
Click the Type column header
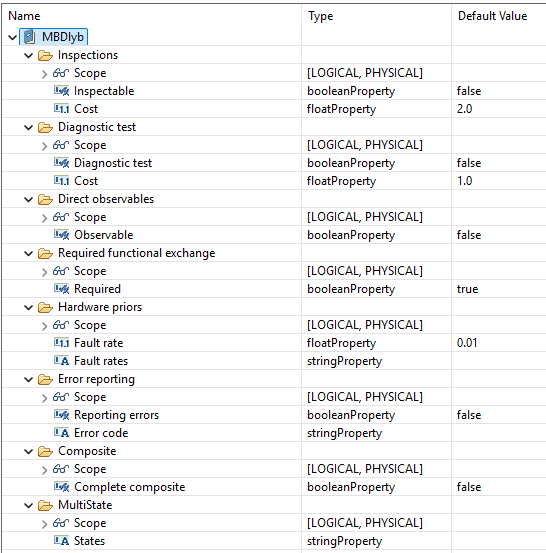click(376, 16)
